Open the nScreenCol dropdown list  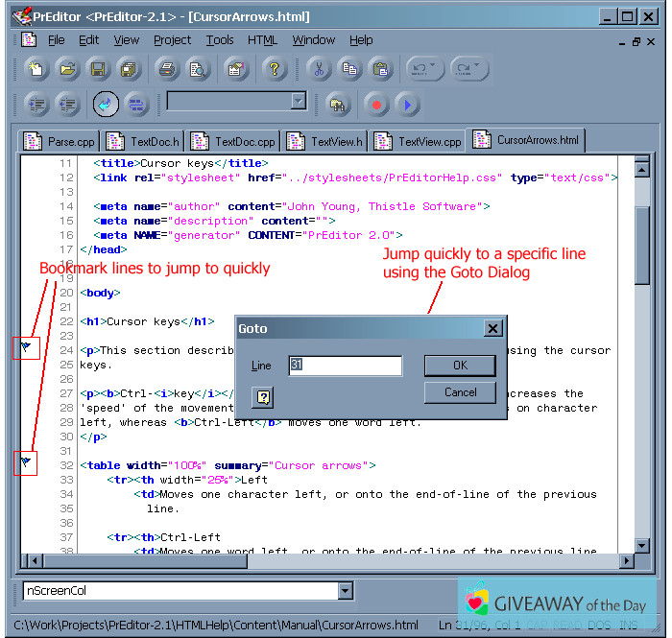346,592
